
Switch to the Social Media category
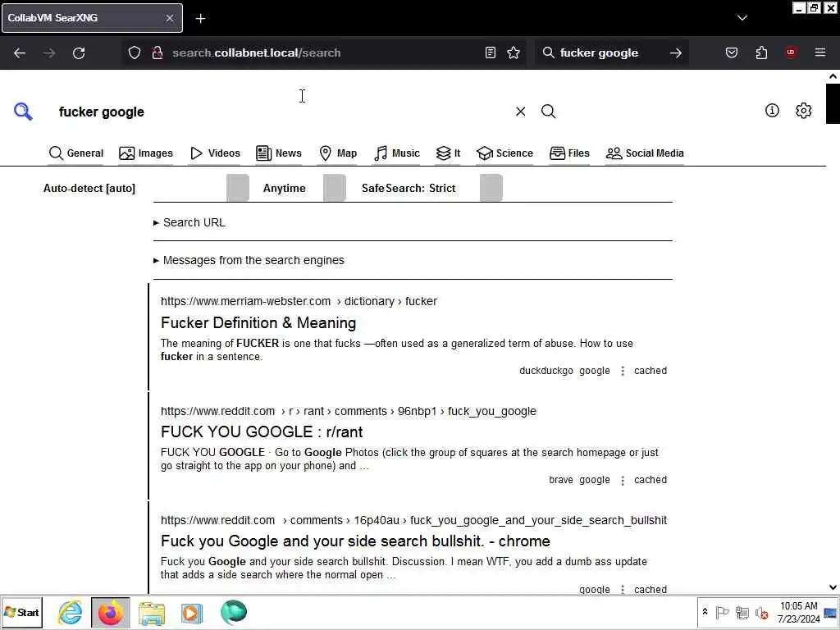[645, 153]
